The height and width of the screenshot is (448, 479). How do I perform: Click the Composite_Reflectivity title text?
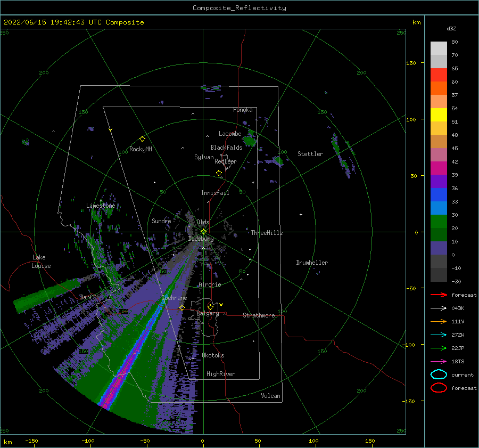coord(240,8)
